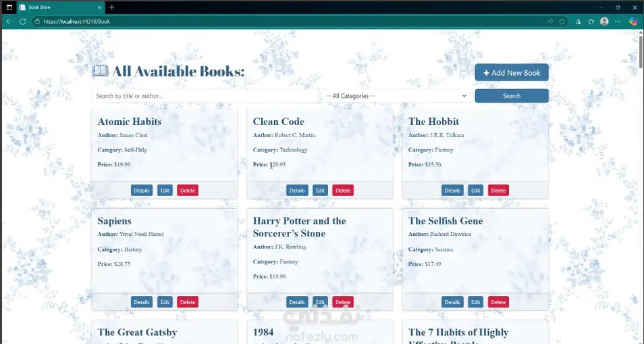Click price $17.49 on Selfish Gene card
Viewport: 644px width, 344px height.
point(433,264)
